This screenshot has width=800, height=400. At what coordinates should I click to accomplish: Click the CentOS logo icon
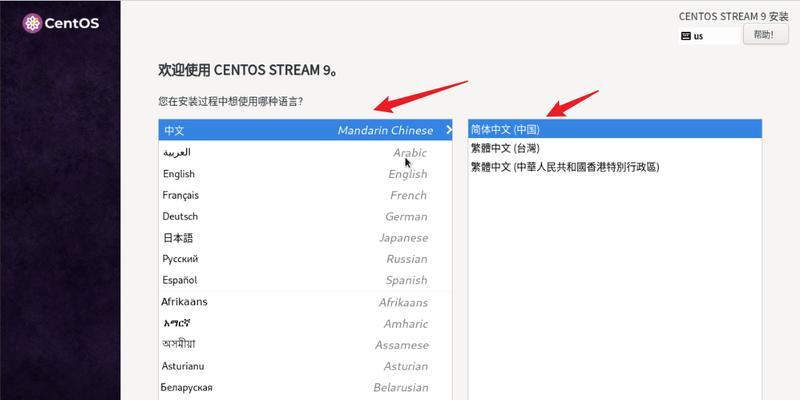click(32, 23)
